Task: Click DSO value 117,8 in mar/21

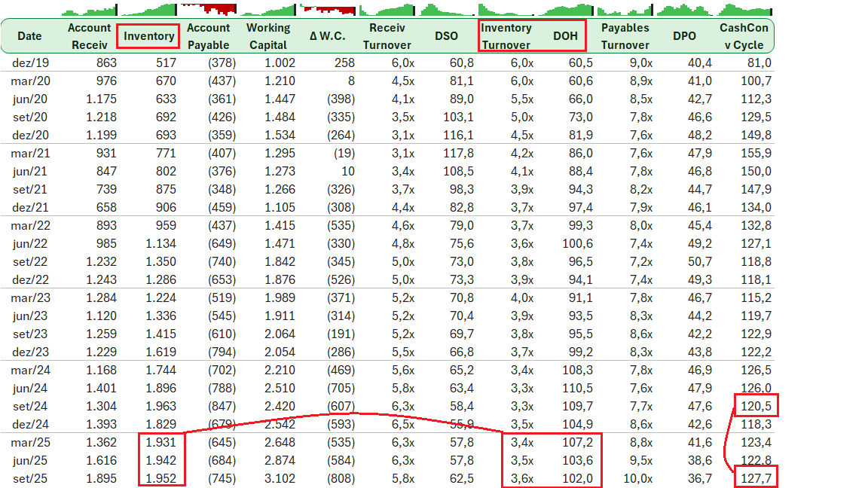Action: pyautogui.click(x=458, y=154)
